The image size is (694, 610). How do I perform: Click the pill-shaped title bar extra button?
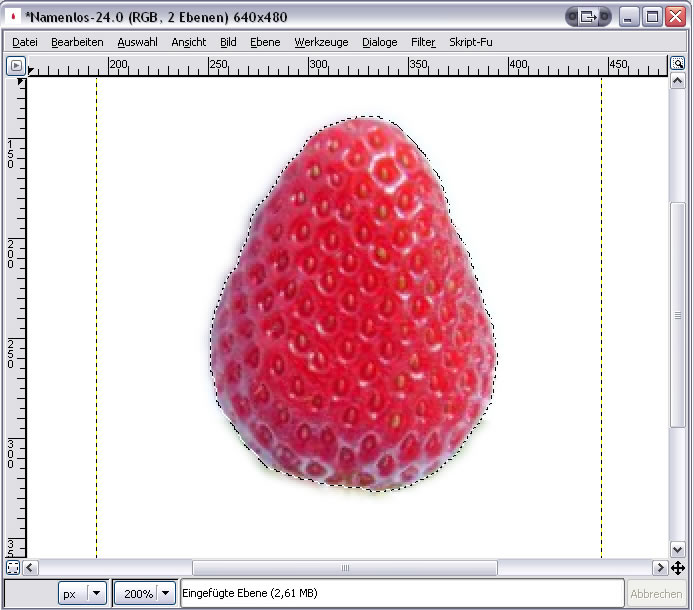[x=588, y=16]
